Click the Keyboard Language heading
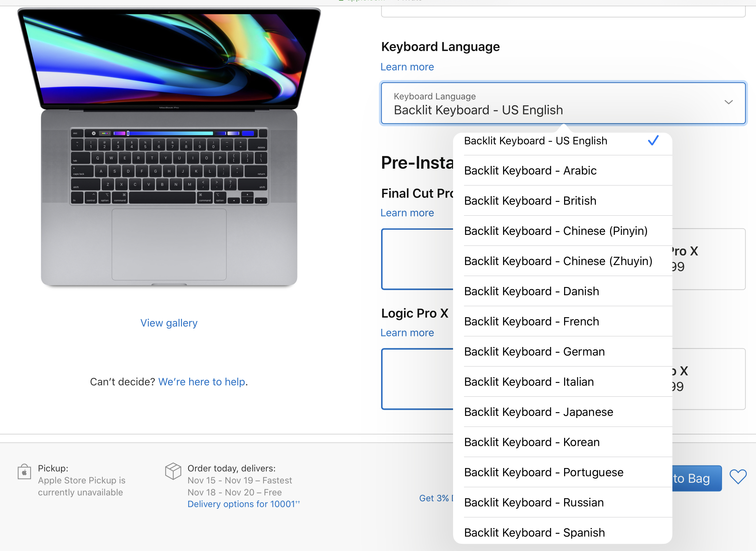This screenshot has width=756, height=551. tap(440, 47)
